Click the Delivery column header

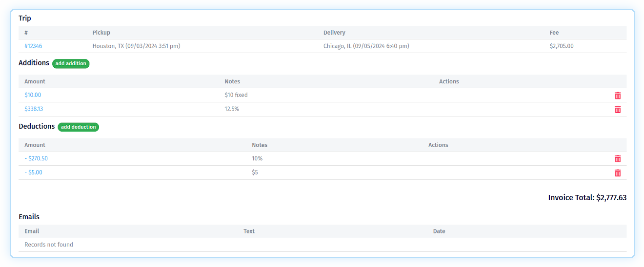pyautogui.click(x=334, y=33)
